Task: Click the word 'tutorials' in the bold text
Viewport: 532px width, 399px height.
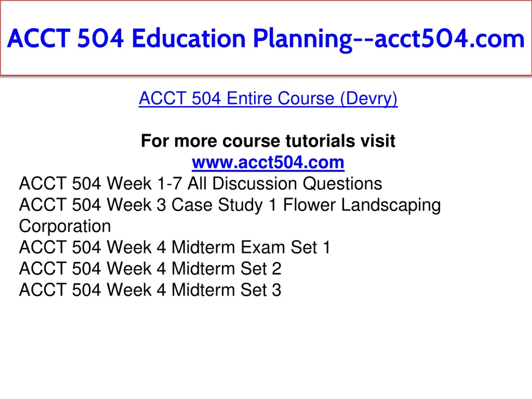Action: tap(320, 141)
